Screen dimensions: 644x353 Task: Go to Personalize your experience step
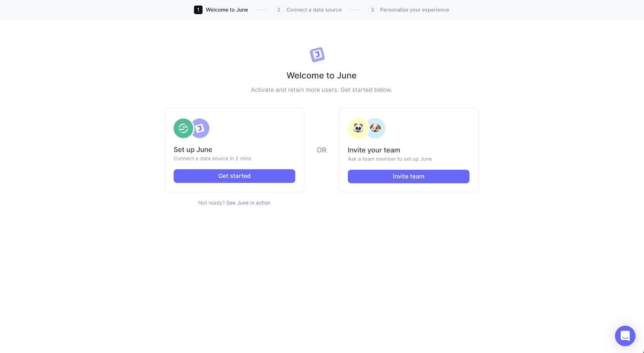[x=415, y=10]
